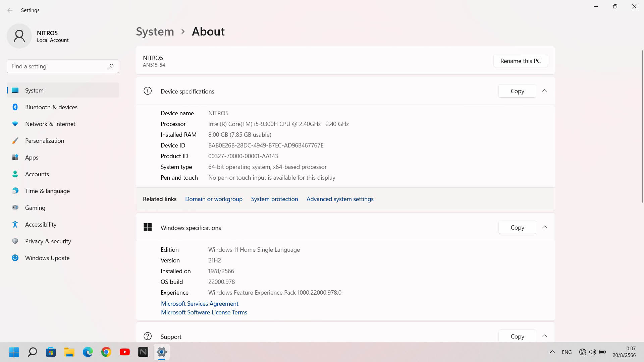Click the Device ID value
644x362 pixels.
[266, 145]
